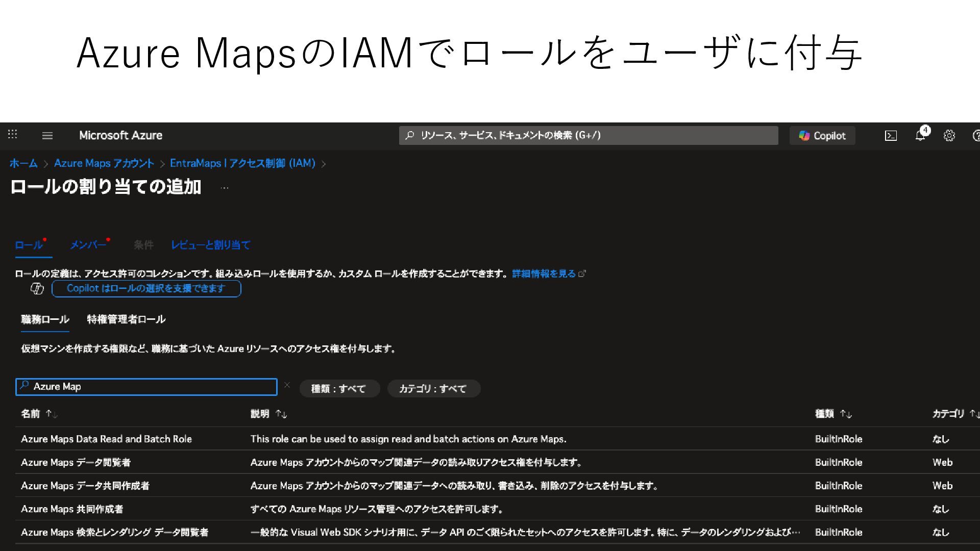The height and width of the screenshot is (551, 980).
Task: Click the Copilot button in header
Action: [x=822, y=136]
